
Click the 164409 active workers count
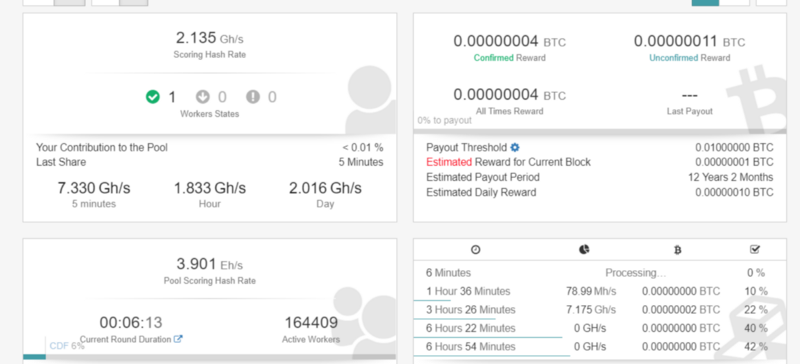tap(311, 323)
